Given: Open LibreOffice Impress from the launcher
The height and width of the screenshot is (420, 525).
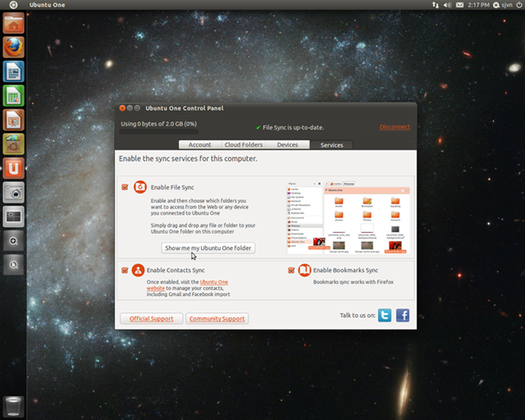Looking at the screenshot, I should pos(13,120).
